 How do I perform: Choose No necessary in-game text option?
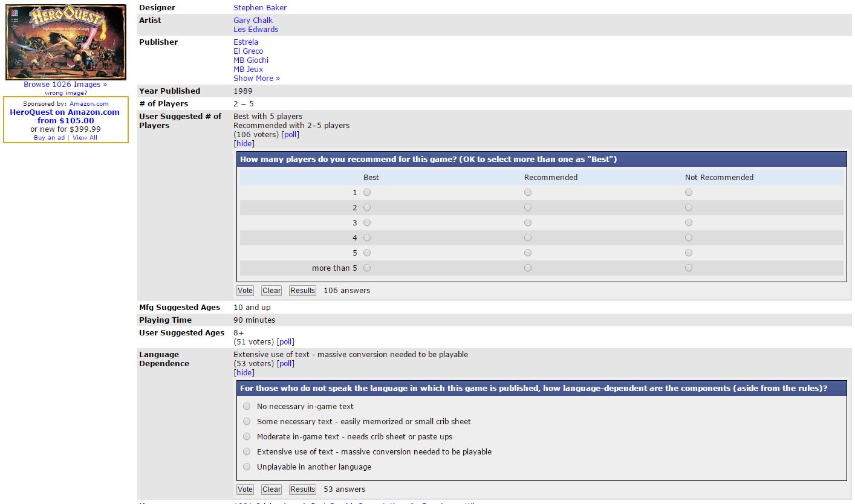[247, 406]
